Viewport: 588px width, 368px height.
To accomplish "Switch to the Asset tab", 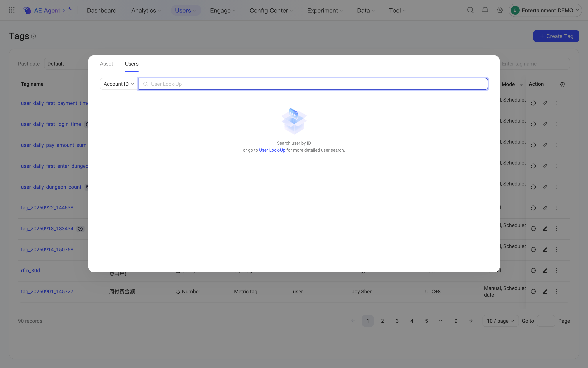I will pyautogui.click(x=106, y=64).
